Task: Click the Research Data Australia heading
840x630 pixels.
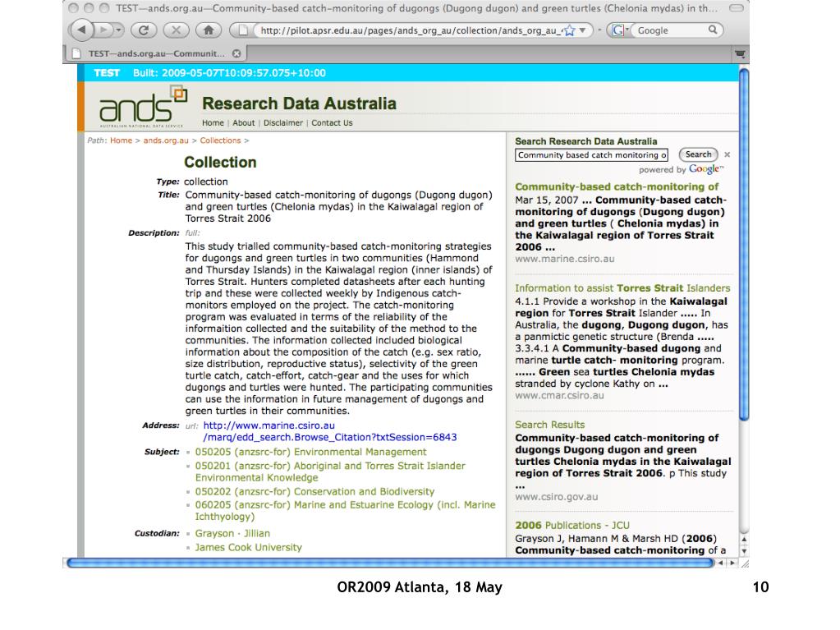Action: [x=299, y=103]
